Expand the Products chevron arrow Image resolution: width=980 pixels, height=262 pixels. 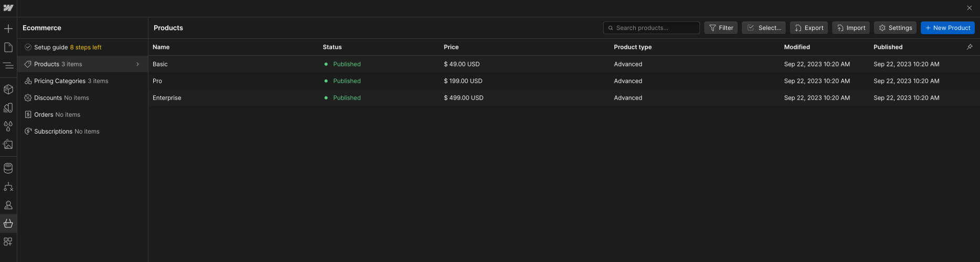(x=138, y=64)
